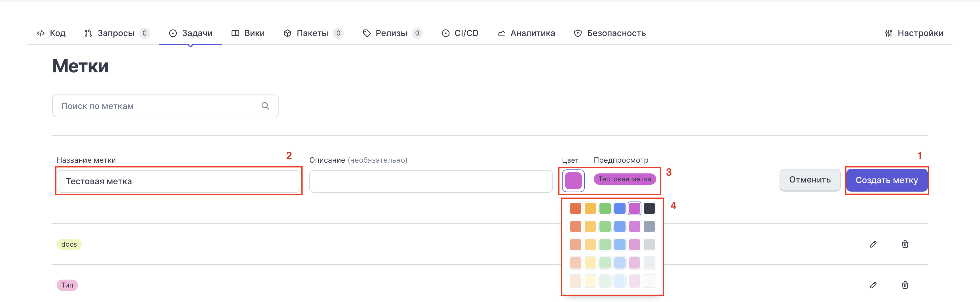Viewport: 980px width, 302px height.
Task: Click the docs label badge
Action: [69, 244]
